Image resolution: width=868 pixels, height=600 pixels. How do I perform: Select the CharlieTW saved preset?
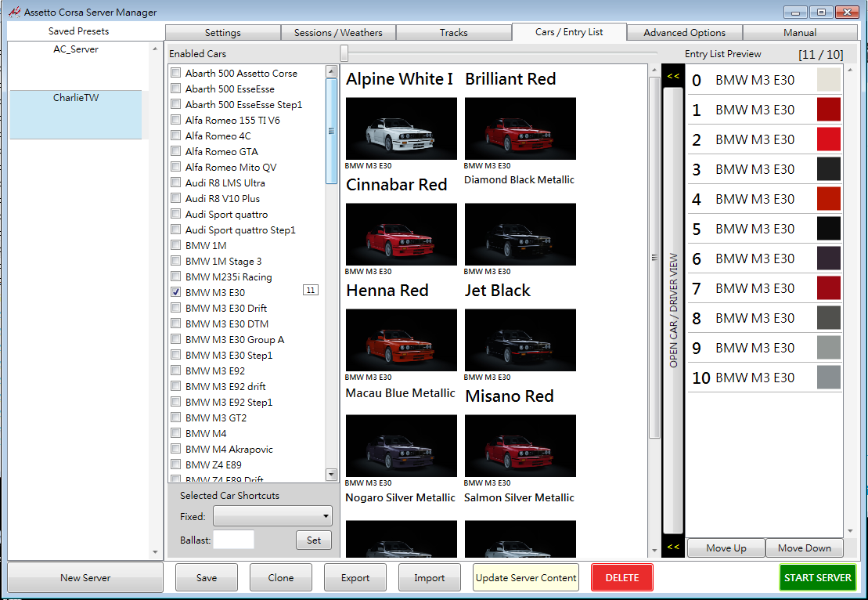(x=76, y=99)
